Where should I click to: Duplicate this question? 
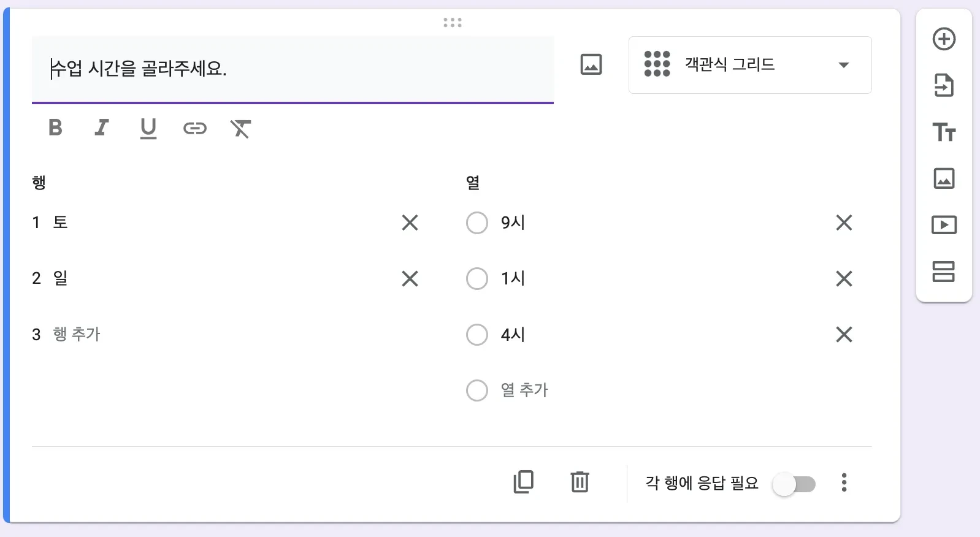point(523,482)
